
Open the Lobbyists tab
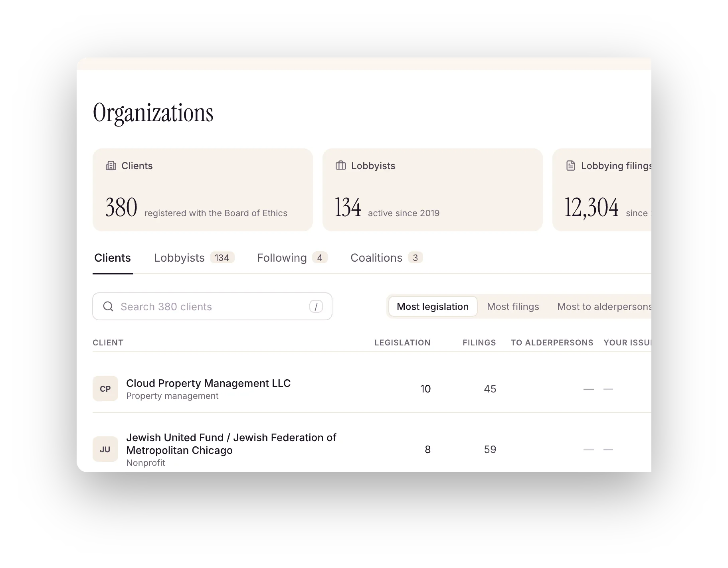(x=194, y=258)
